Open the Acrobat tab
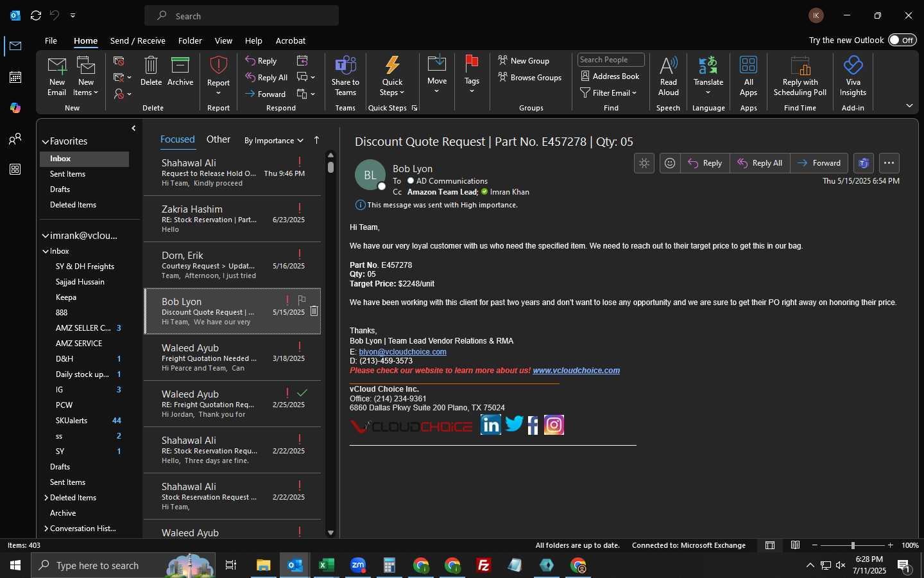This screenshot has height=578, width=924. [291, 40]
